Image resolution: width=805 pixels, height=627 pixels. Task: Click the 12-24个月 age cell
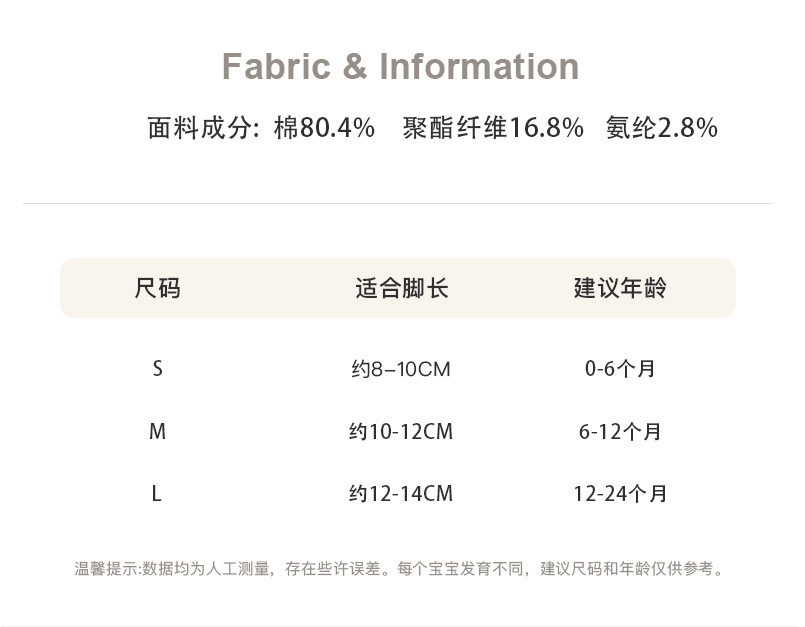pyautogui.click(x=620, y=494)
